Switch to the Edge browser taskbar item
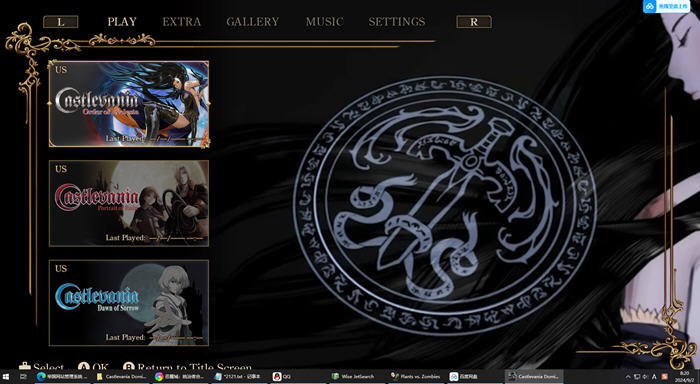This screenshot has height=384, width=700. click(x=63, y=377)
